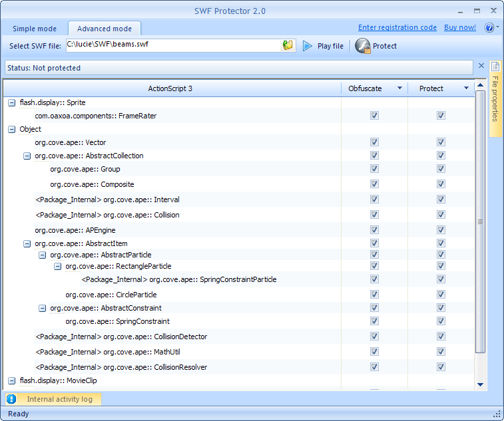
Task: Open the File properties side panel icon
Action: pos(495,67)
